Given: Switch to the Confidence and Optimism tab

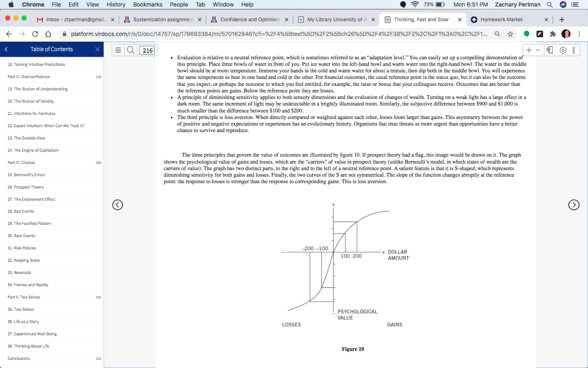Looking at the screenshot, I should pyautogui.click(x=249, y=20).
